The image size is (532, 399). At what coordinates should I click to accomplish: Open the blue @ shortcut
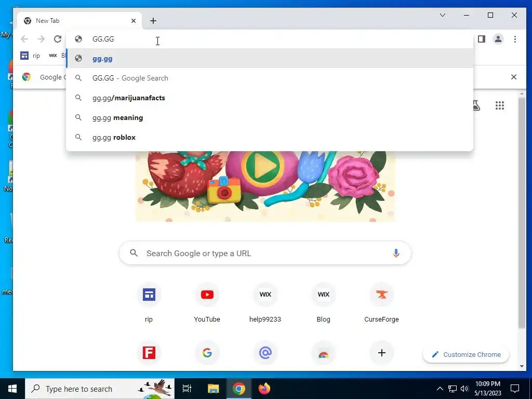(x=265, y=353)
